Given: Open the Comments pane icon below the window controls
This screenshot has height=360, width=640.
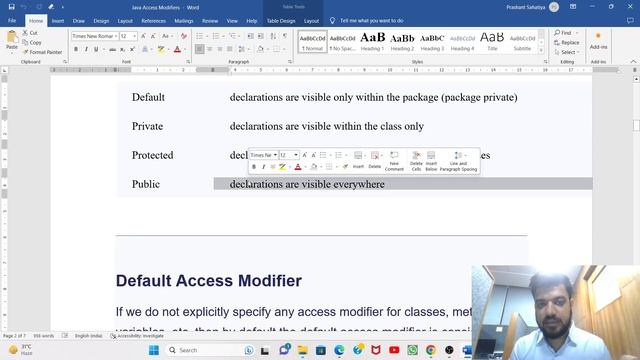Looking at the screenshot, I should point(630,20).
